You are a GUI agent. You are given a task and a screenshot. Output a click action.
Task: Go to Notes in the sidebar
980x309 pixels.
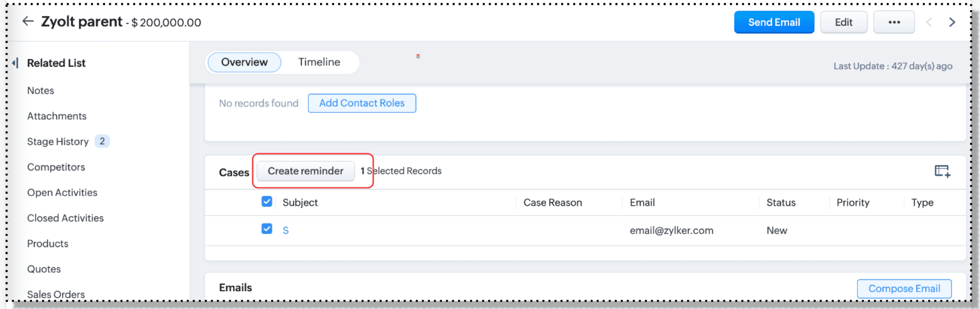tap(41, 91)
